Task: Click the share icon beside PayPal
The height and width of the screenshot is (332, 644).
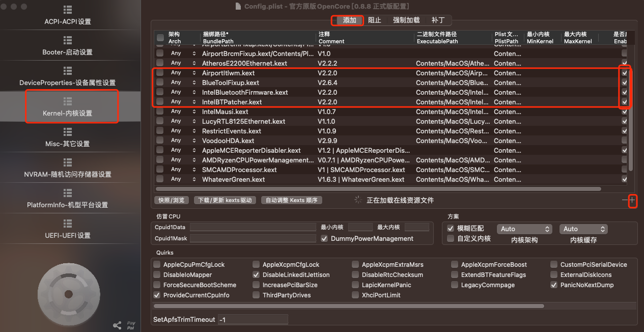Action: tap(117, 325)
